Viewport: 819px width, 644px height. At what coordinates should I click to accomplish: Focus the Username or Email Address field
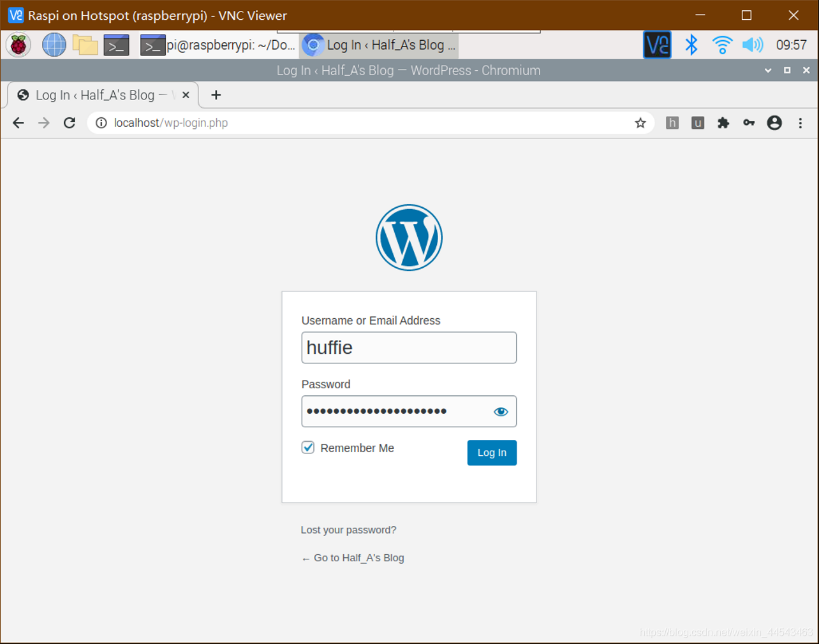coord(409,348)
